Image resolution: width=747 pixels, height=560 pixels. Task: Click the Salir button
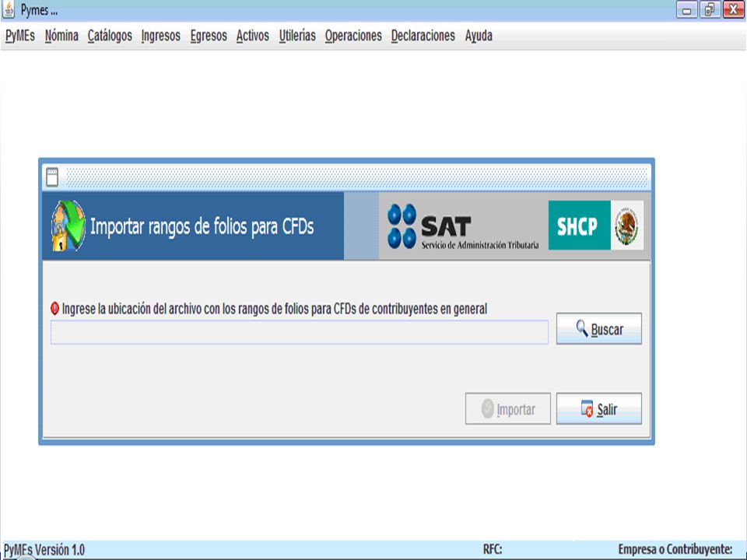point(599,408)
